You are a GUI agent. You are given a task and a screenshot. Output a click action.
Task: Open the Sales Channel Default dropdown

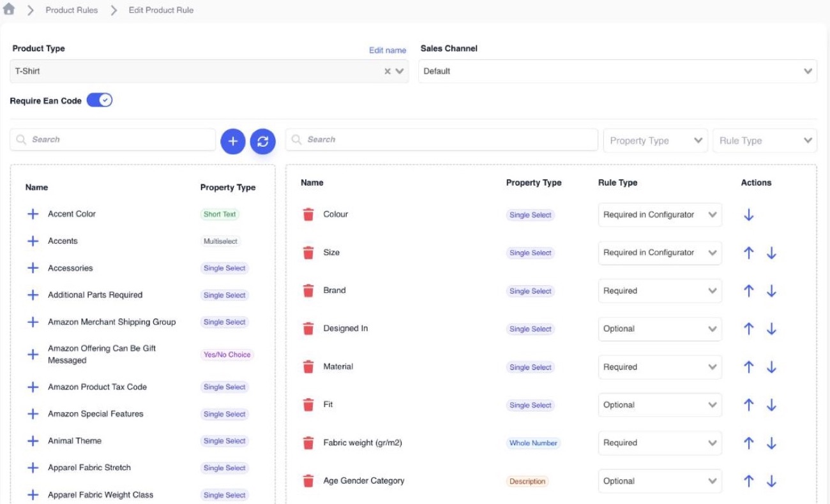point(617,71)
